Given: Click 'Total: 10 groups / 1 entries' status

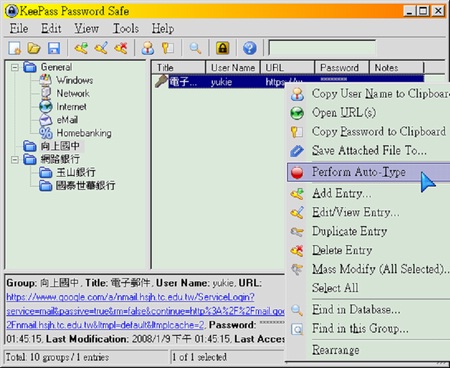Looking at the screenshot, I should pyautogui.click(x=57, y=357).
